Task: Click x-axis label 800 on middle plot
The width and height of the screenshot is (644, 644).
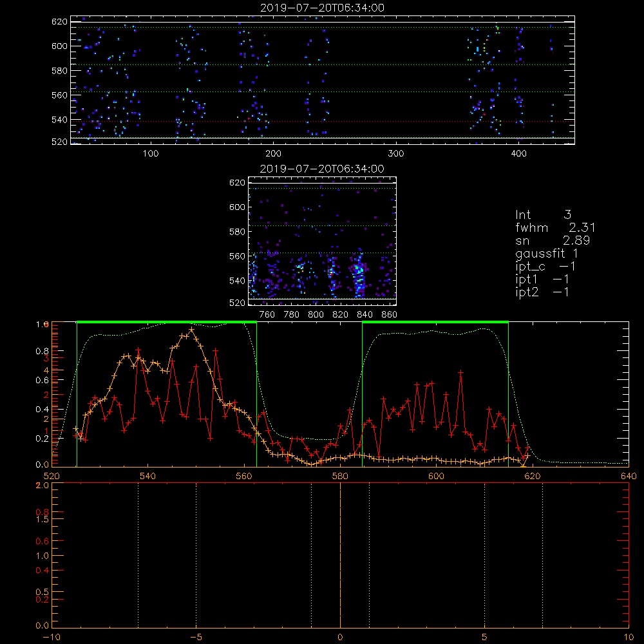Action: pyautogui.click(x=316, y=315)
